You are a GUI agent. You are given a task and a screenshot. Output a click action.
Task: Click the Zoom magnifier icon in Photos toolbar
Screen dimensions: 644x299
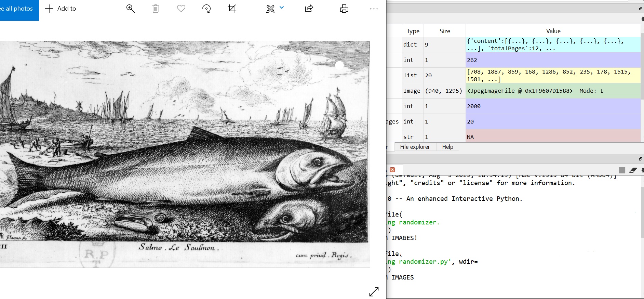[130, 9]
